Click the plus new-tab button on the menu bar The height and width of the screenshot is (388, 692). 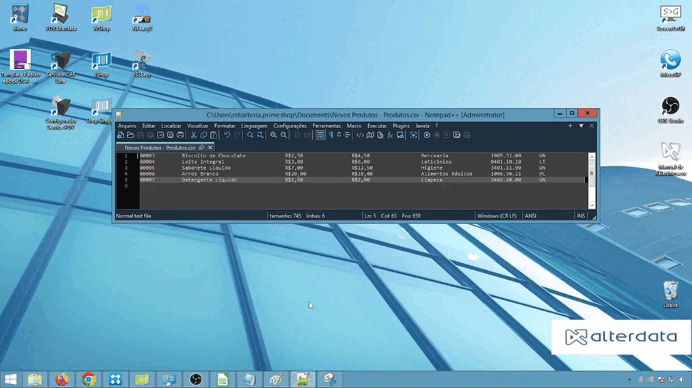[570, 126]
